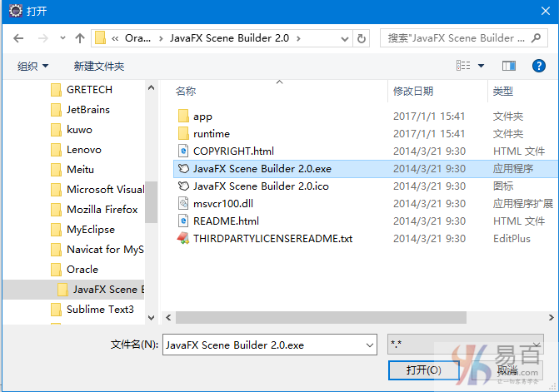The width and height of the screenshot is (559, 392).
Task: Click the 打开(O) button
Action: tap(423, 370)
